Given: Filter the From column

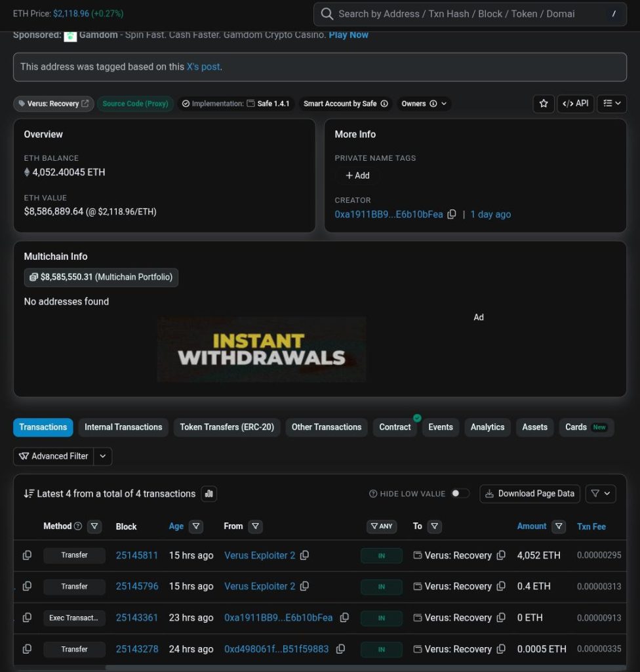Looking at the screenshot, I should click(x=255, y=526).
